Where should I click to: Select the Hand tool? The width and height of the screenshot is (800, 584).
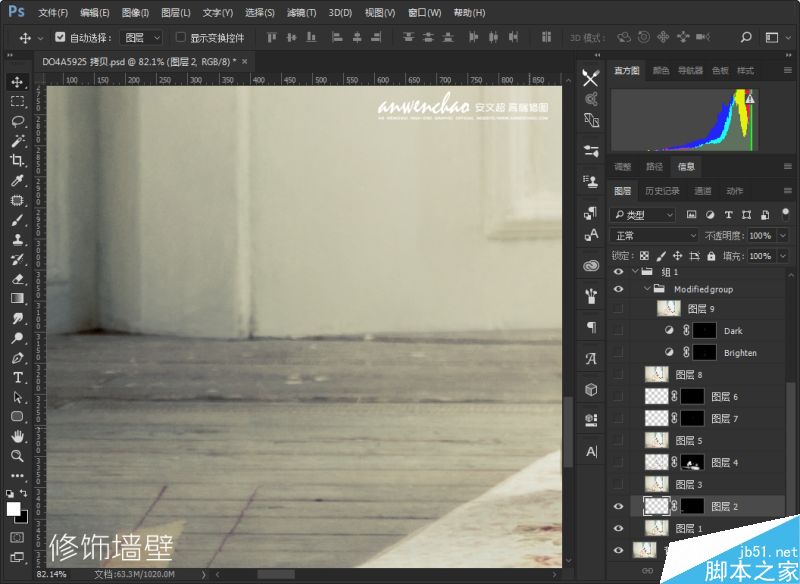tap(17, 436)
